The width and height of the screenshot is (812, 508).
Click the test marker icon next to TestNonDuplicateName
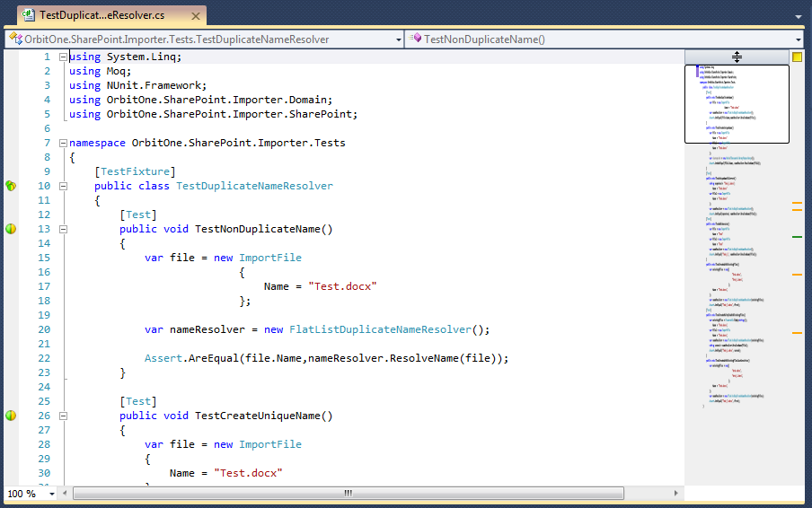point(11,229)
